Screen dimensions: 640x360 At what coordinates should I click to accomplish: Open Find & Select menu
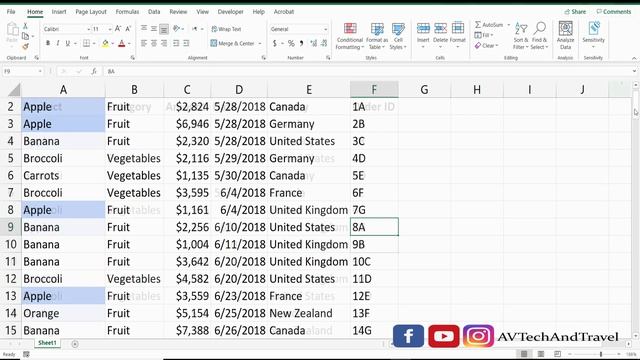point(539,36)
